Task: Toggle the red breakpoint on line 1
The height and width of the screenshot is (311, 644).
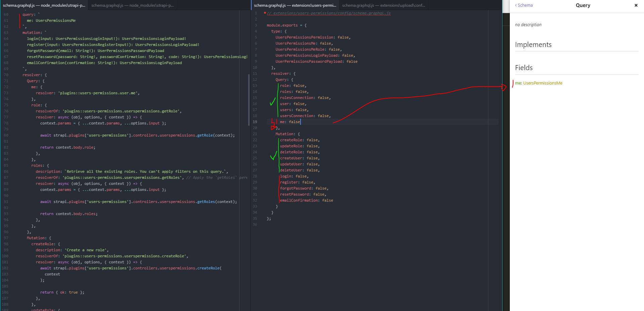Action: point(265,13)
